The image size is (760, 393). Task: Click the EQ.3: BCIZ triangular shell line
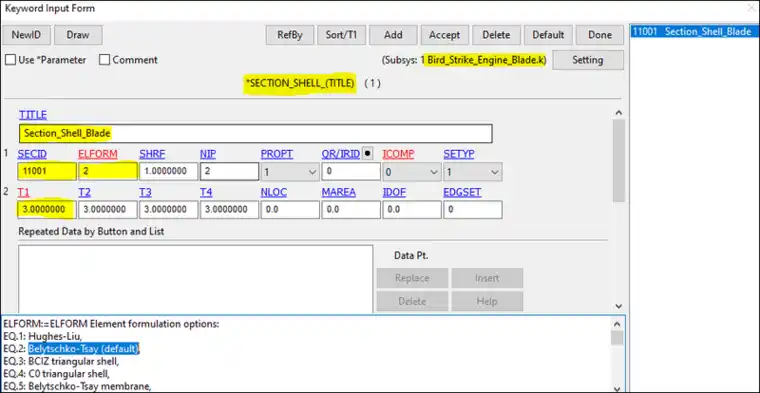(61, 361)
